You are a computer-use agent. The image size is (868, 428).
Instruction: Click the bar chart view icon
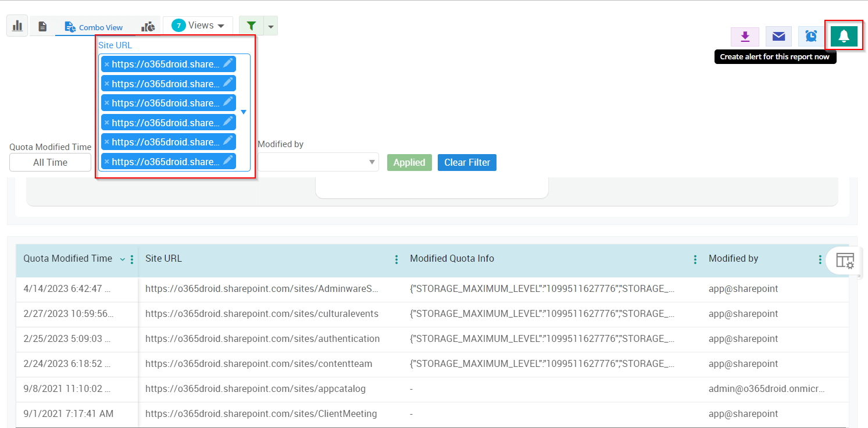(x=17, y=26)
